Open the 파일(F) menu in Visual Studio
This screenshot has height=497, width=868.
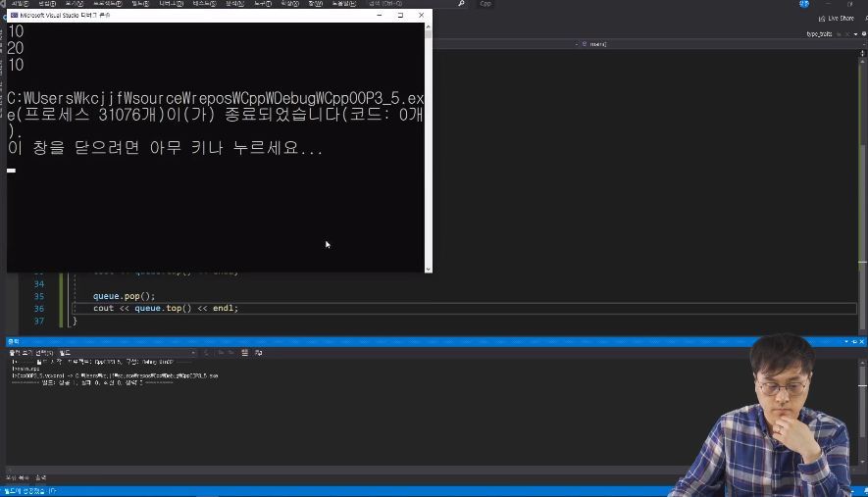pyautogui.click(x=20, y=3)
